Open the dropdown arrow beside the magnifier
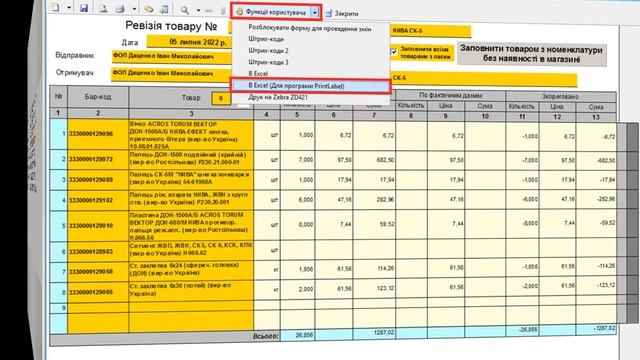This screenshot has height=360, width=640. click(x=198, y=10)
